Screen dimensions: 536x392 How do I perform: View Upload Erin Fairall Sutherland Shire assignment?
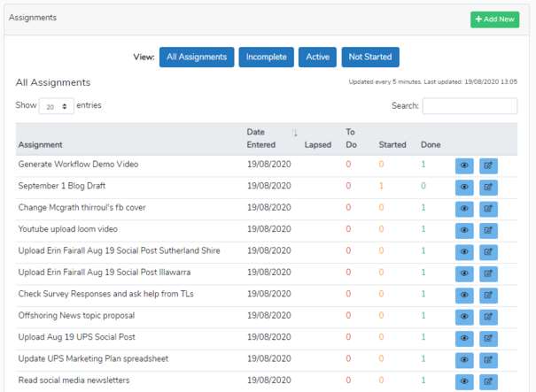click(464, 252)
